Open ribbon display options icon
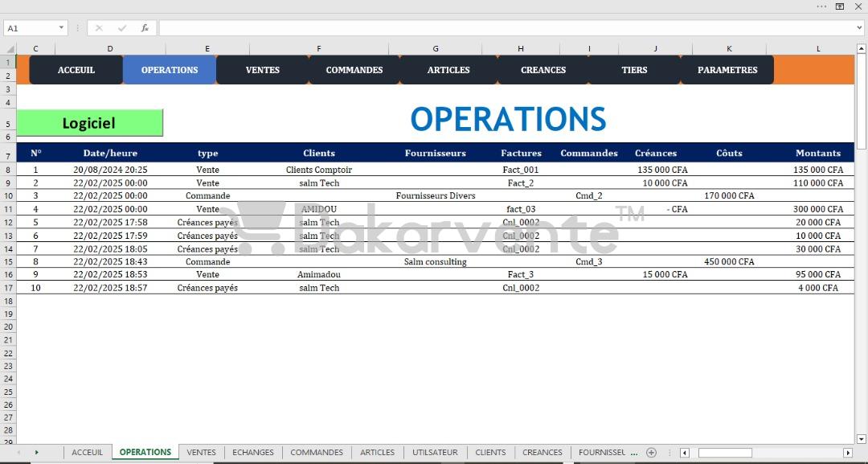Viewport: 868px width, 464px height. click(x=840, y=6)
